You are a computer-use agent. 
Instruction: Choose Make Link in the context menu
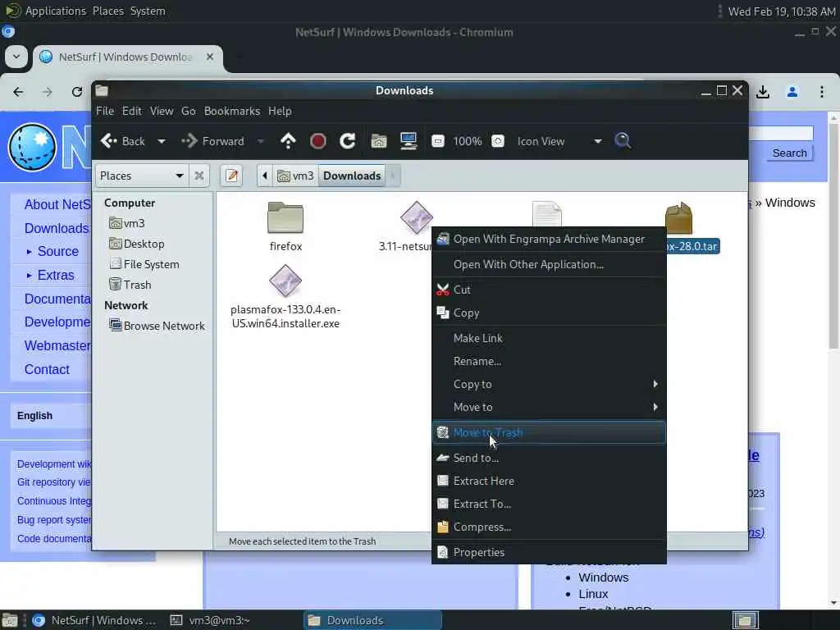pos(549,338)
